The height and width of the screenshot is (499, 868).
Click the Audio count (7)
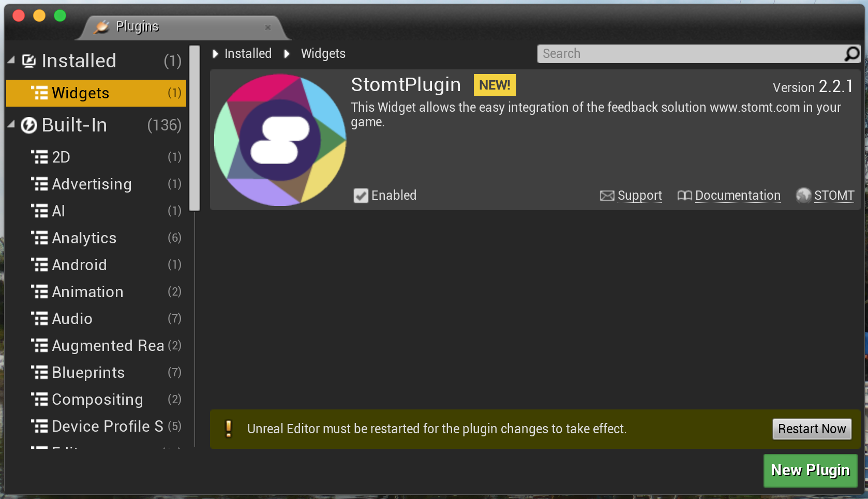174,319
